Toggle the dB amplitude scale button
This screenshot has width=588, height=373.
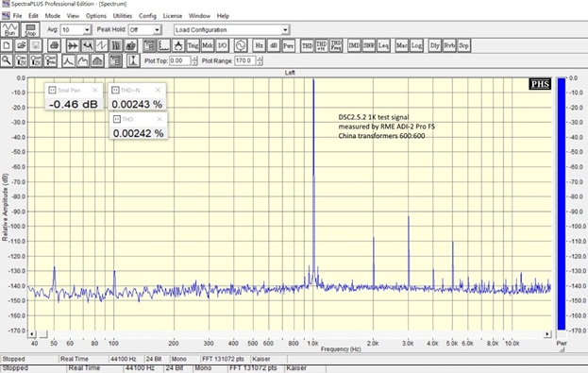click(274, 45)
